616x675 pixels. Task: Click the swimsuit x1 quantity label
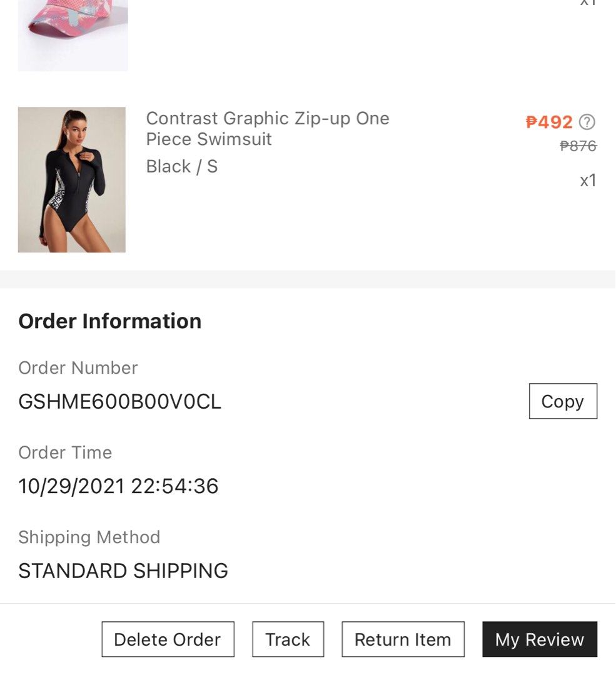tap(588, 181)
